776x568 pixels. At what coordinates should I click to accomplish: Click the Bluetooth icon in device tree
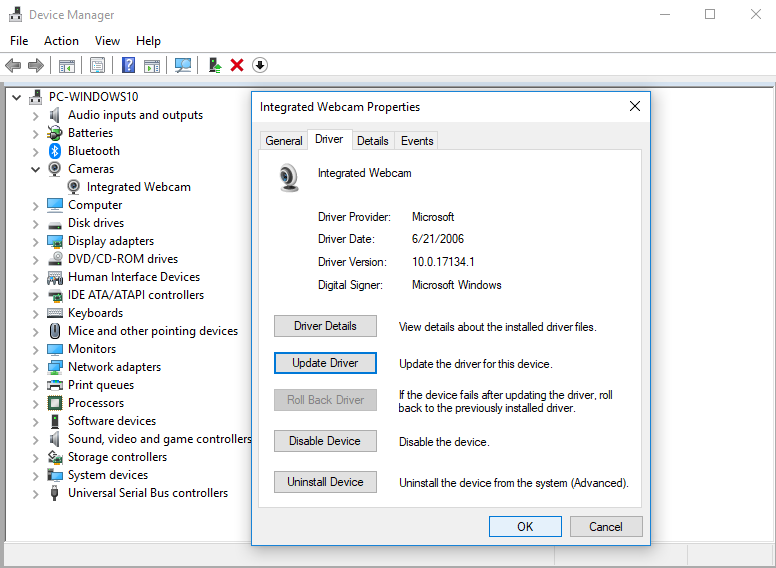click(x=56, y=151)
